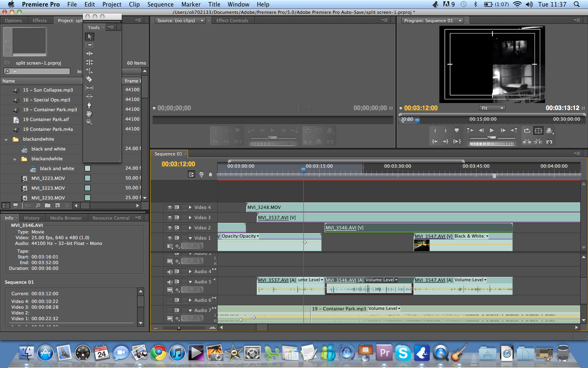Set Out point in Program monitor

click(x=445, y=130)
